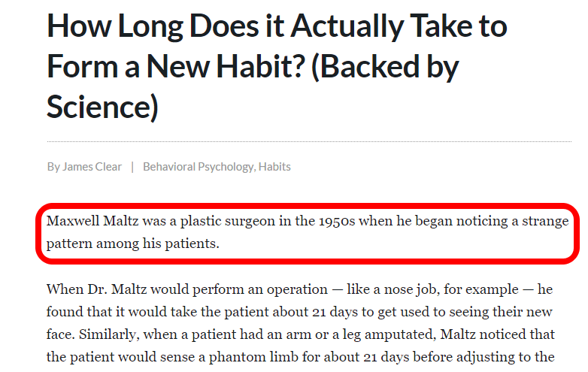Open the Behavioral Psychology category link

(199, 167)
